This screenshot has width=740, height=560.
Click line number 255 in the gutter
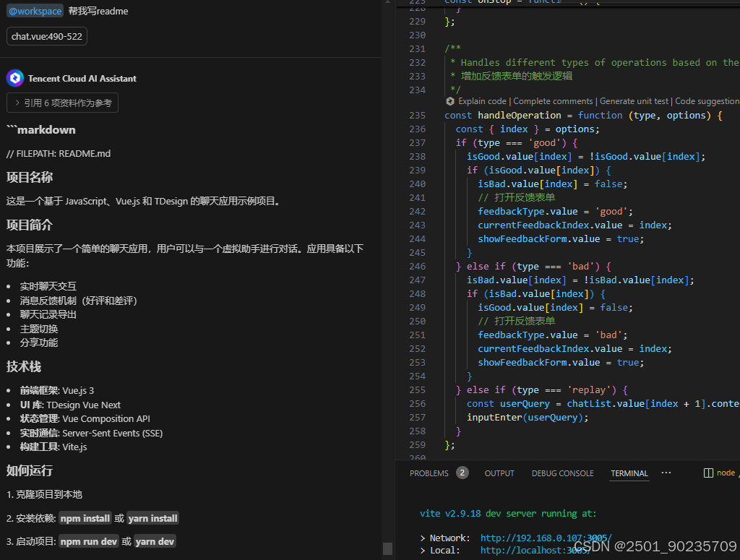click(x=417, y=390)
